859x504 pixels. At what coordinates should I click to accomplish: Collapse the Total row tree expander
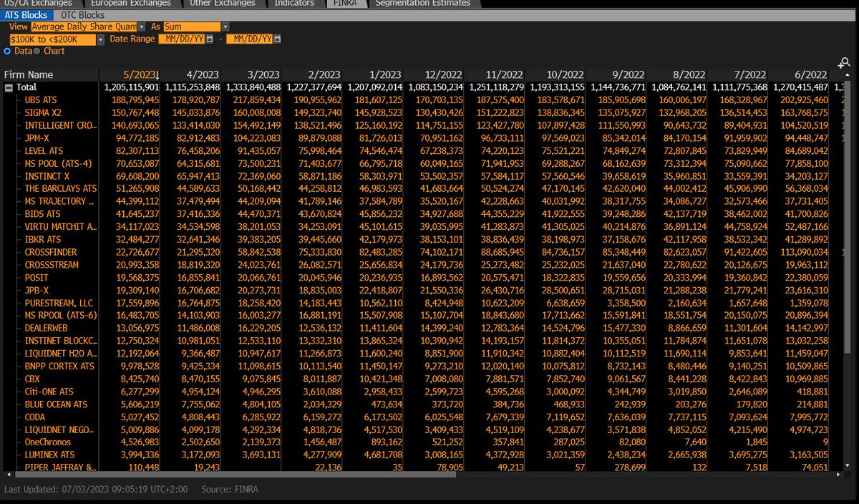pyautogui.click(x=8, y=87)
